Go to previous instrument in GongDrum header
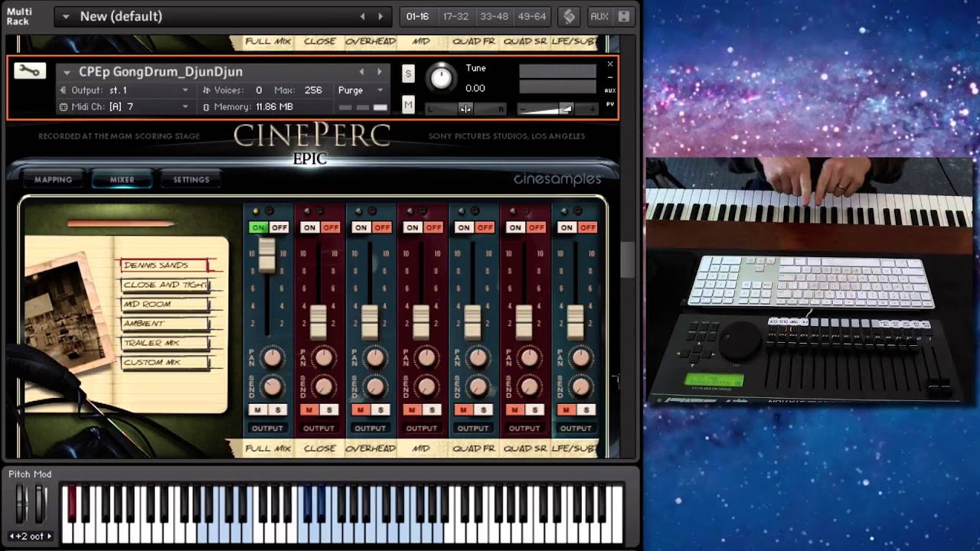The image size is (980, 551). [x=362, y=72]
